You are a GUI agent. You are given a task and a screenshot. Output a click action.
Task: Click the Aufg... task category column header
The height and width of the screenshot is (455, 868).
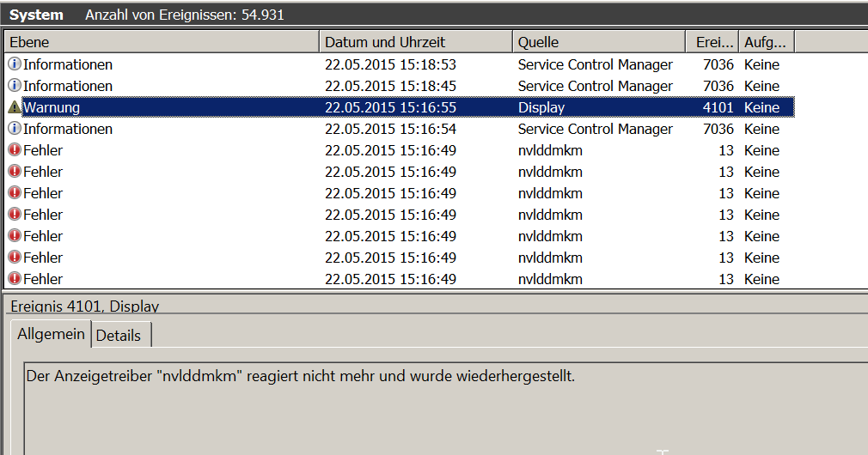(767, 42)
